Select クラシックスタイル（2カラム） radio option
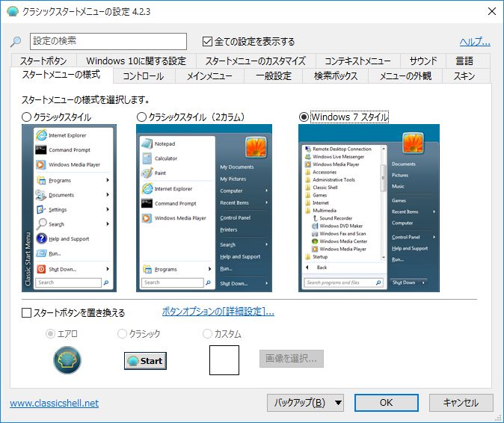 (142, 117)
